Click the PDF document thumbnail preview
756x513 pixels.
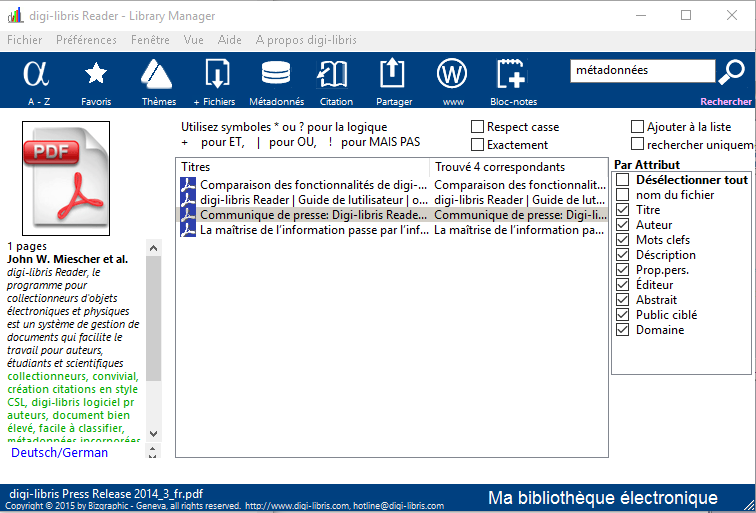coord(66,178)
